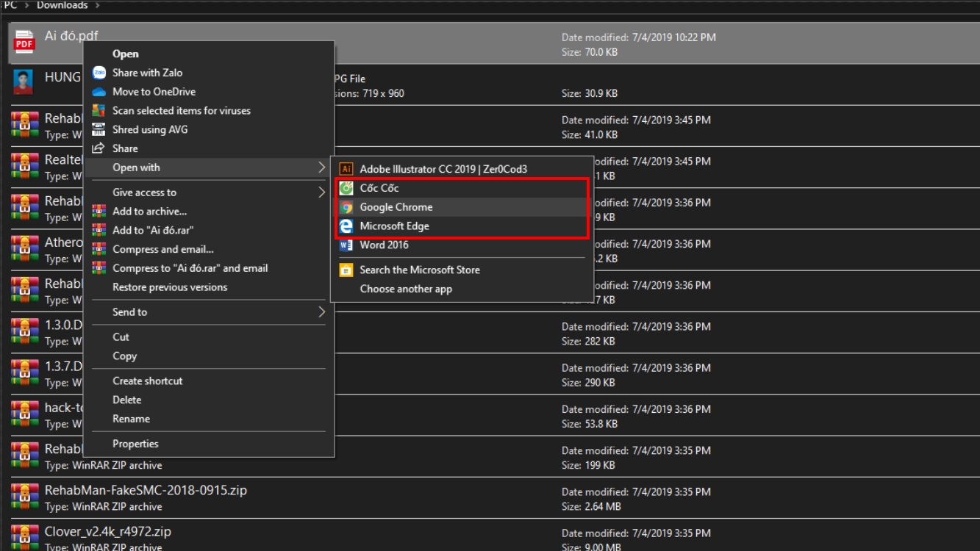Click the Share menu entry
This screenshot has height=551, width=980.
click(x=209, y=148)
